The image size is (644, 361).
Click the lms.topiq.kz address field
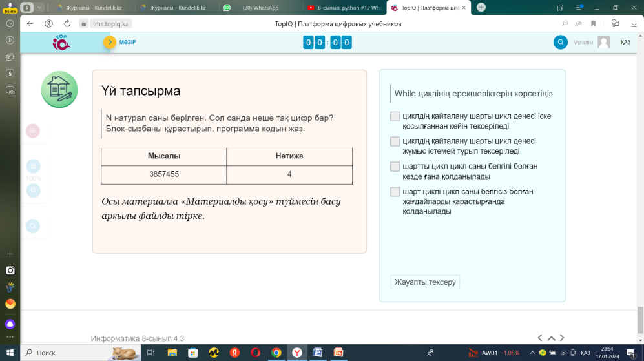pyautogui.click(x=110, y=24)
